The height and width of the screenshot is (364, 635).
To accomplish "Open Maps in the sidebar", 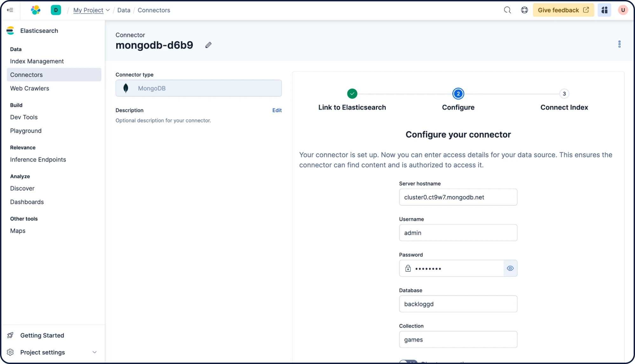I will click(x=18, y=231).
